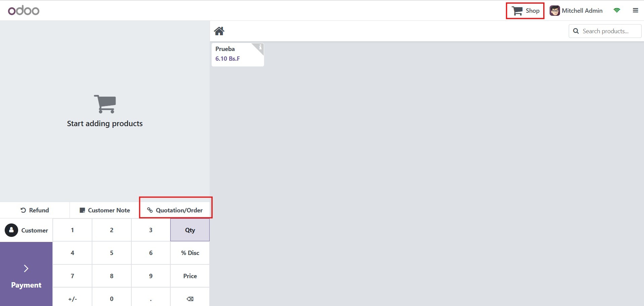Click the Refund button

[35, 210]
